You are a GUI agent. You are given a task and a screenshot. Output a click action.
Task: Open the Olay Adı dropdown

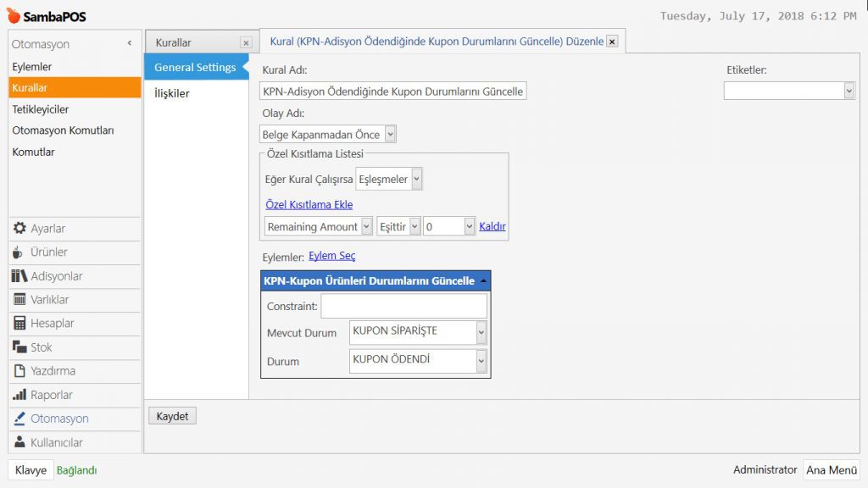[390, 134]
